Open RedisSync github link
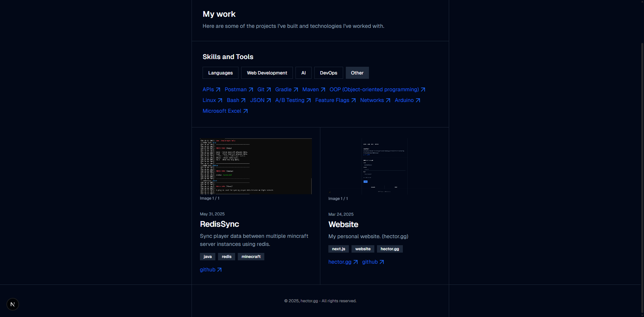The width and height of the screenshot is (644, 317). click(211, 270)
